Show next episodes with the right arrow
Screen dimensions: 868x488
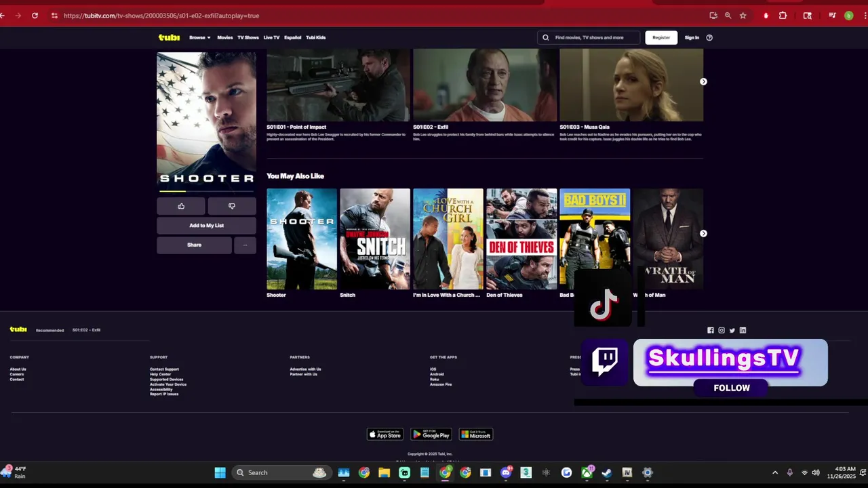pyautogui.click(x=703, y=81)
